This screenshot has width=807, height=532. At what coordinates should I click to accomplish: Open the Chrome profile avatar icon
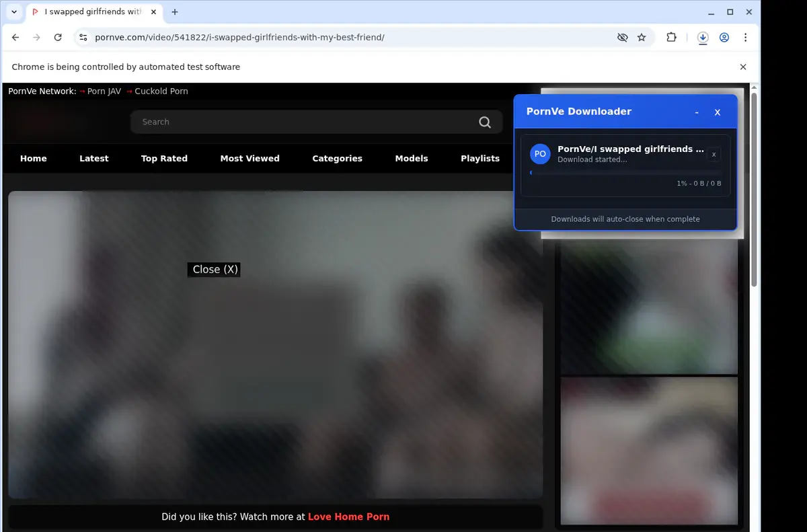[724, 38]
